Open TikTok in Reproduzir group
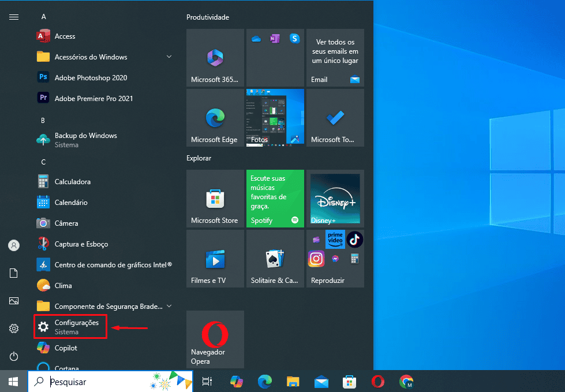 tap(354, 239)
